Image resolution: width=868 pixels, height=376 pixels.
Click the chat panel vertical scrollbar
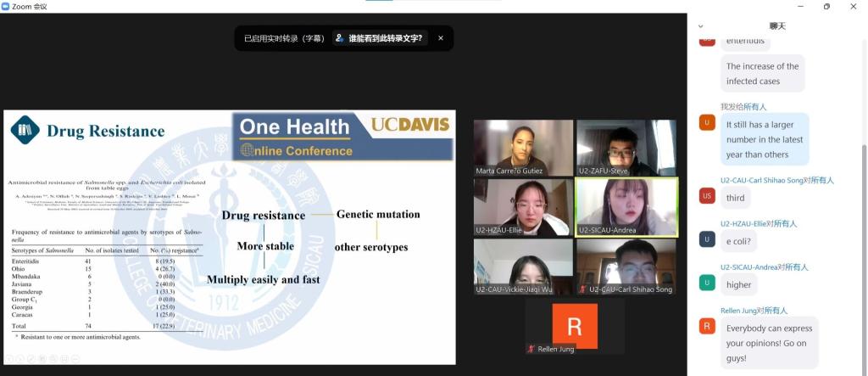coord(863,238)
